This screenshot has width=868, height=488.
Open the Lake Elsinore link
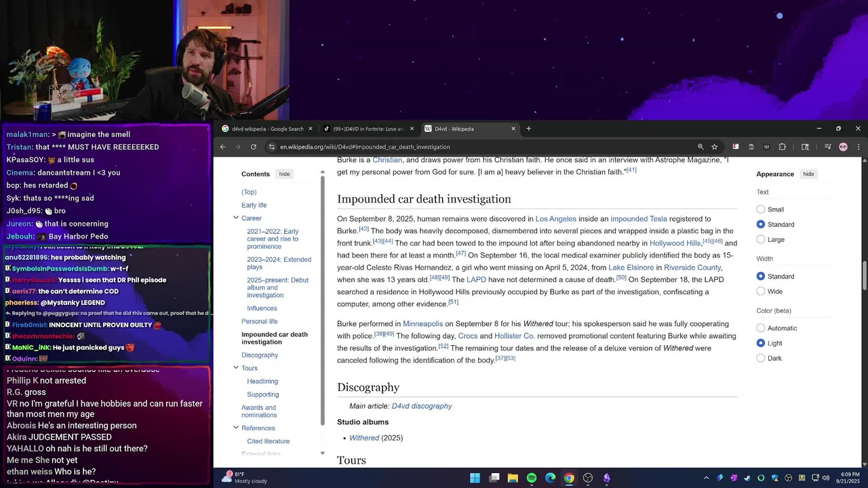coord(631,268)
